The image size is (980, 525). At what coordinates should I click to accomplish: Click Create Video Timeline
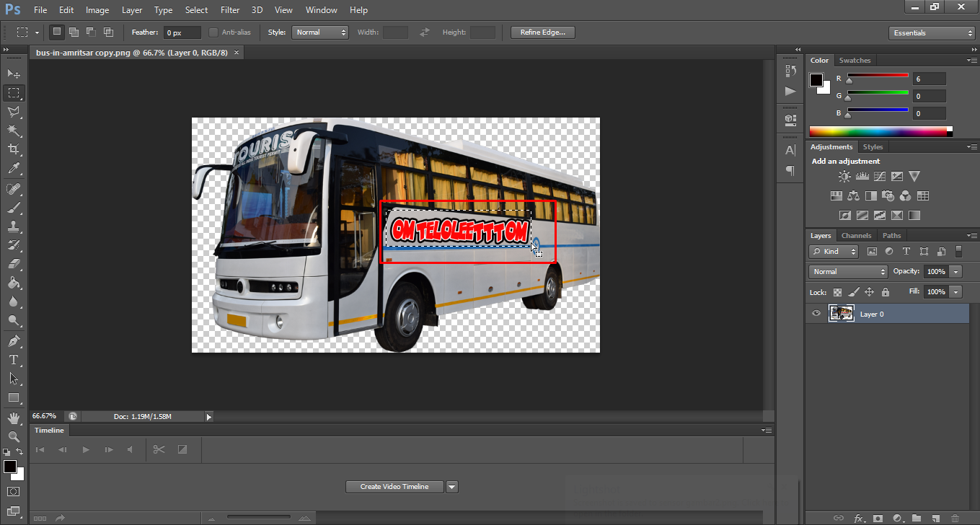(x=394, y=486)
